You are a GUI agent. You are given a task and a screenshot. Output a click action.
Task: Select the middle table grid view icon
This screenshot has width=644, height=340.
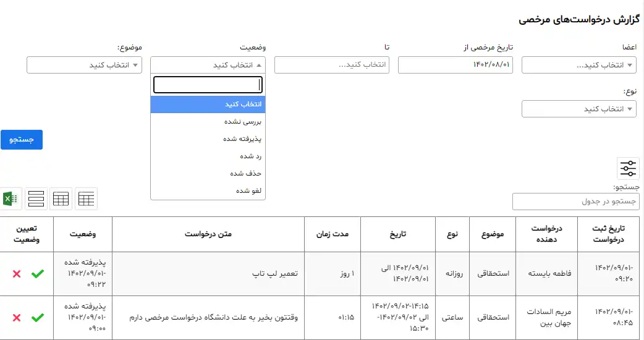click(61, 199)
